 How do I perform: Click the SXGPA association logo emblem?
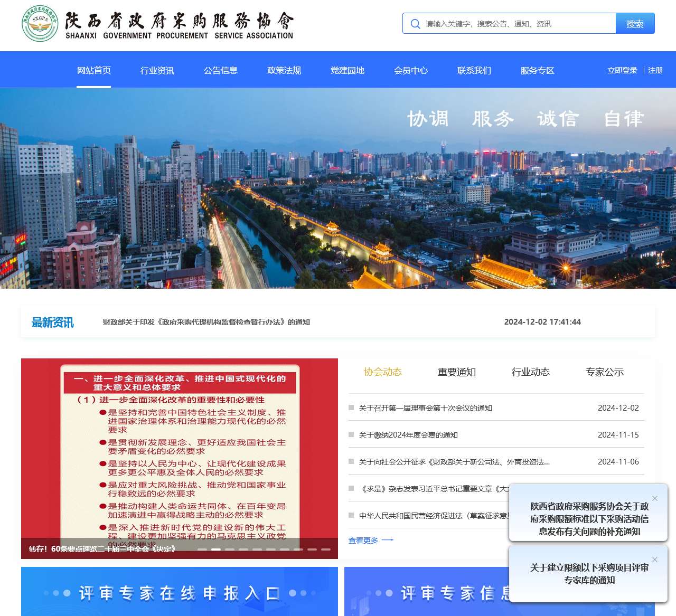[x=40, y=24]
